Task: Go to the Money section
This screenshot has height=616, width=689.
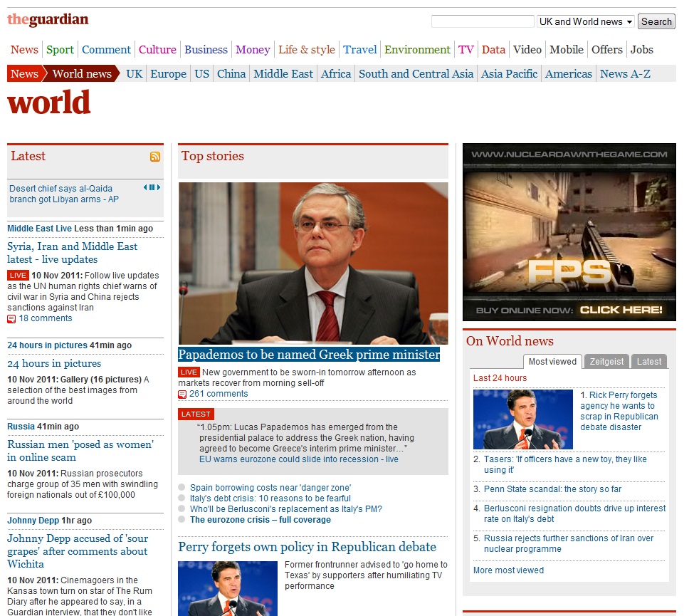Action: click(x=253, y=50)
